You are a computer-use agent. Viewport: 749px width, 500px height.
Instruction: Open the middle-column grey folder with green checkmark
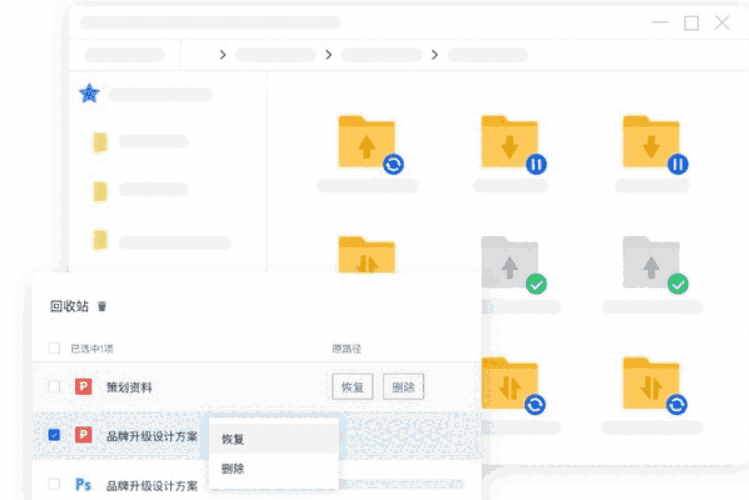pos(510,262)
